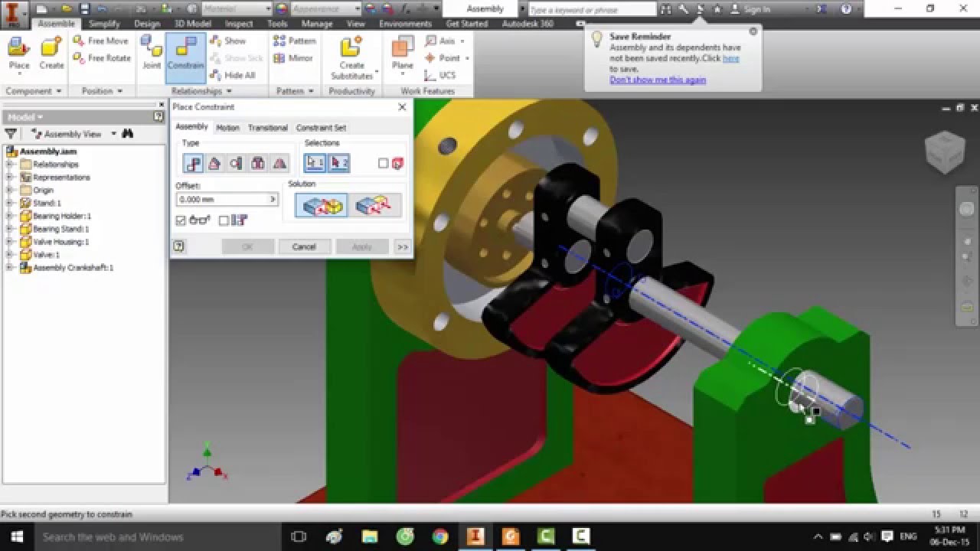Select the Free Move tool

tap(100, 41)
